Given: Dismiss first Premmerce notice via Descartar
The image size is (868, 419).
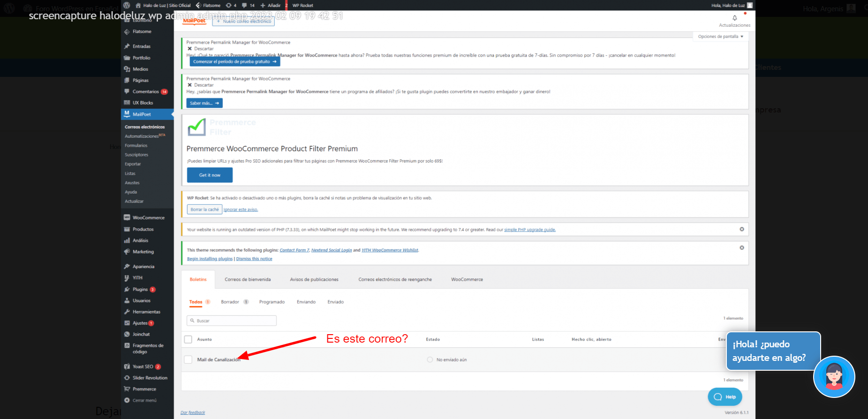Looking at the screenshot, I should pos(201,49).
